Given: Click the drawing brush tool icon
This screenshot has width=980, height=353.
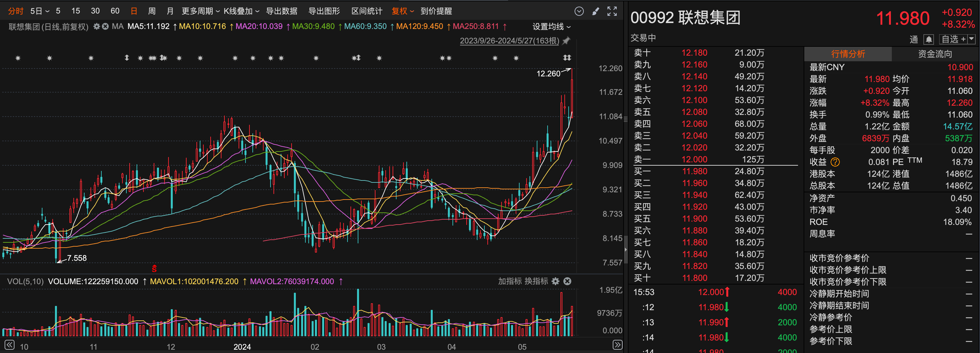Looking at the screenshot, I should (596, 12).
